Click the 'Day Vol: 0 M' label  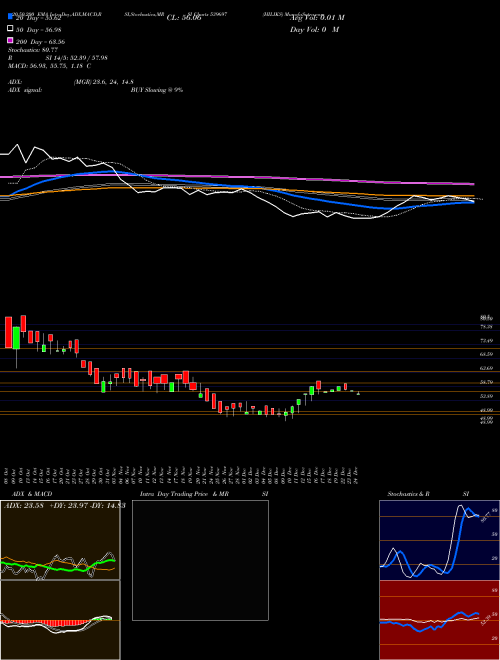[x=314, y=29]
